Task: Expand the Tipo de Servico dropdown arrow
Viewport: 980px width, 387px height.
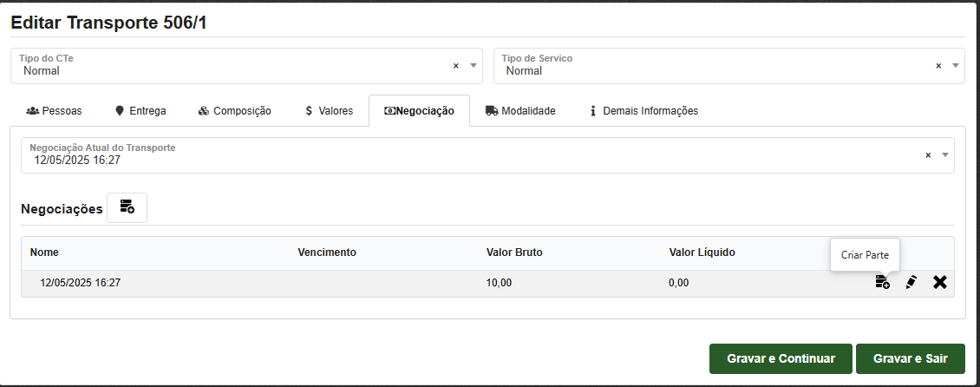Action: point(956,65)
